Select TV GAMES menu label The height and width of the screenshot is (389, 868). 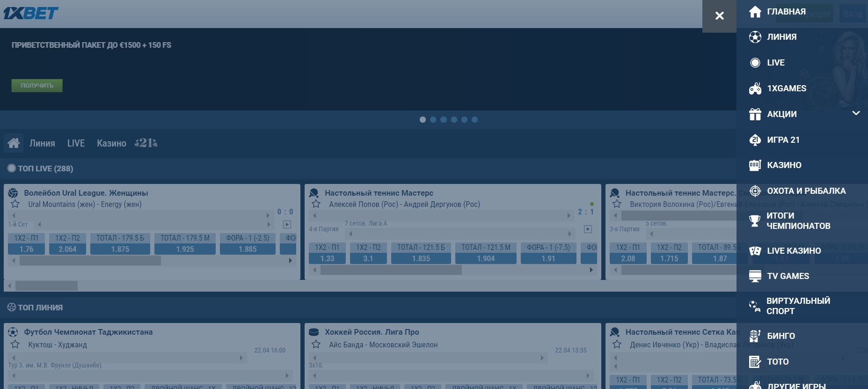tap(788, 276)
